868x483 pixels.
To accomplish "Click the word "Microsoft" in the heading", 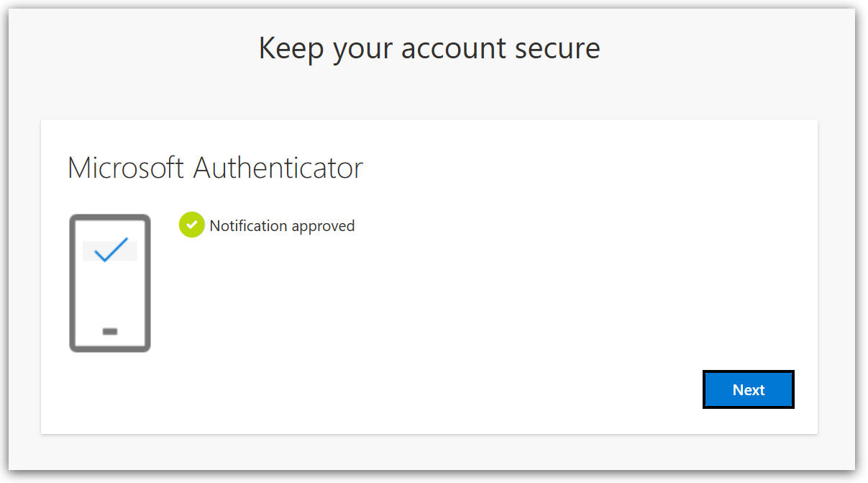I will [127, 168].
